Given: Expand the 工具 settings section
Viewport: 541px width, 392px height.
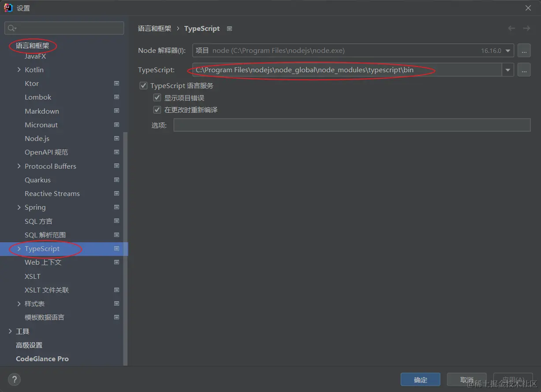Looking at the screenshot, I should [x=10, y=331].
